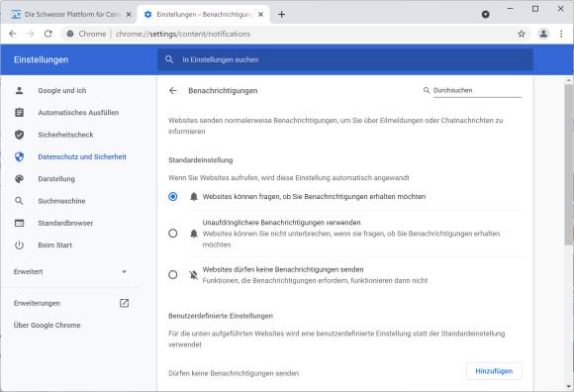574x392 pixels.
Task: Bookmark this page with the star icon
Action: (522, 34)
